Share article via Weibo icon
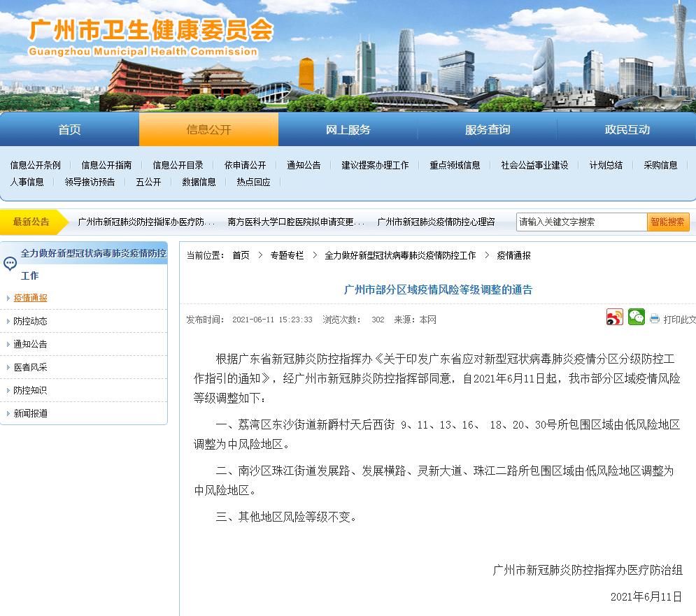Viewport: 696px width, 616px height. 614,317
